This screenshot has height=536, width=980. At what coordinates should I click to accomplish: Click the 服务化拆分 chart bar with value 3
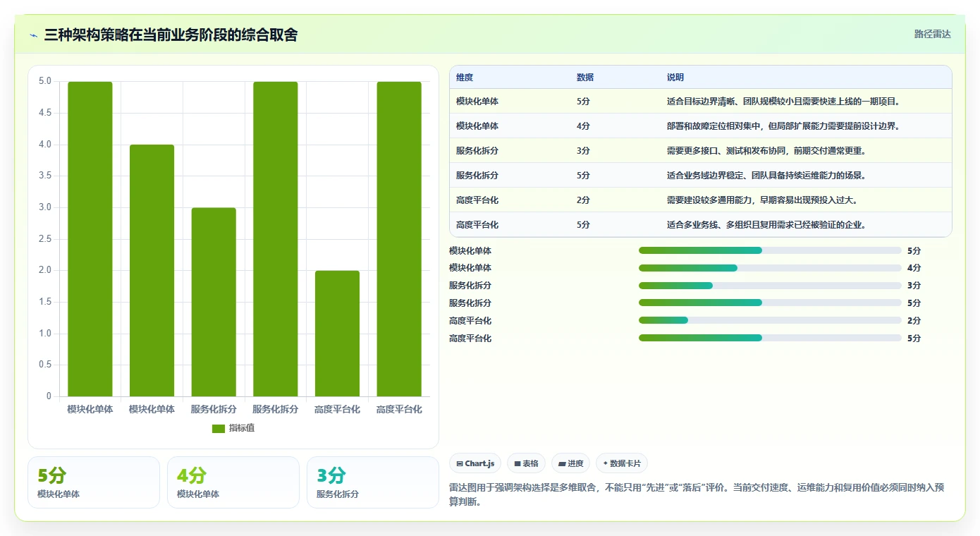pos(214,302)
